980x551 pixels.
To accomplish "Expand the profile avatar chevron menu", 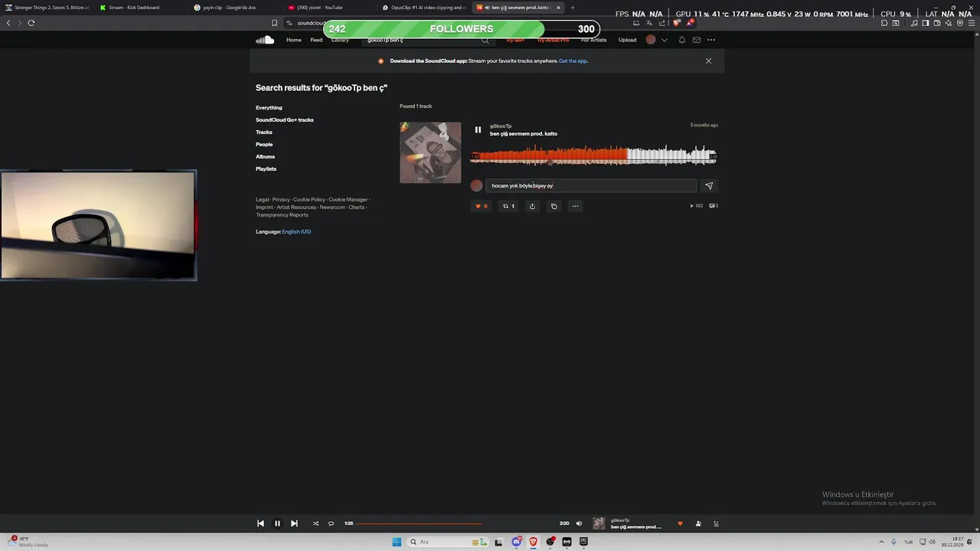I will [665, 40].
